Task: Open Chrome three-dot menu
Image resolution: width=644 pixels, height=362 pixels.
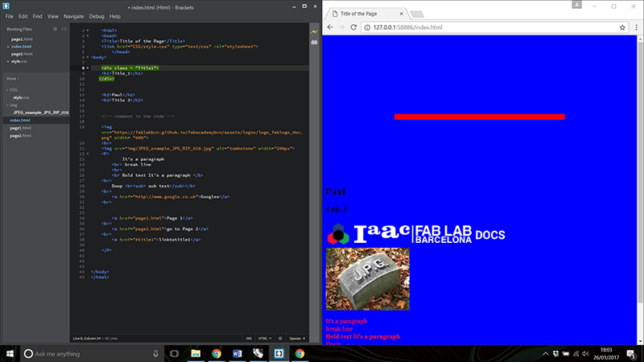Action: (x=636, y=27)
